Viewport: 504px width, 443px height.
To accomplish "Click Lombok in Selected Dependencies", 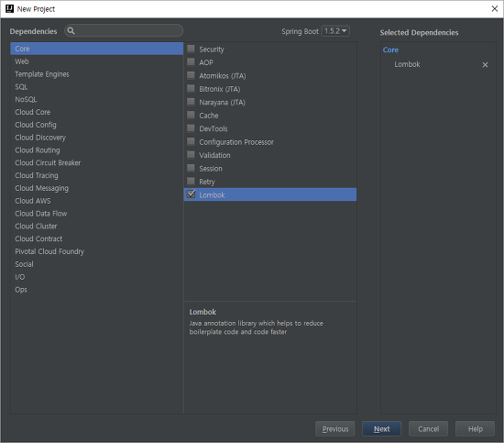I will [x=407, y=65].
